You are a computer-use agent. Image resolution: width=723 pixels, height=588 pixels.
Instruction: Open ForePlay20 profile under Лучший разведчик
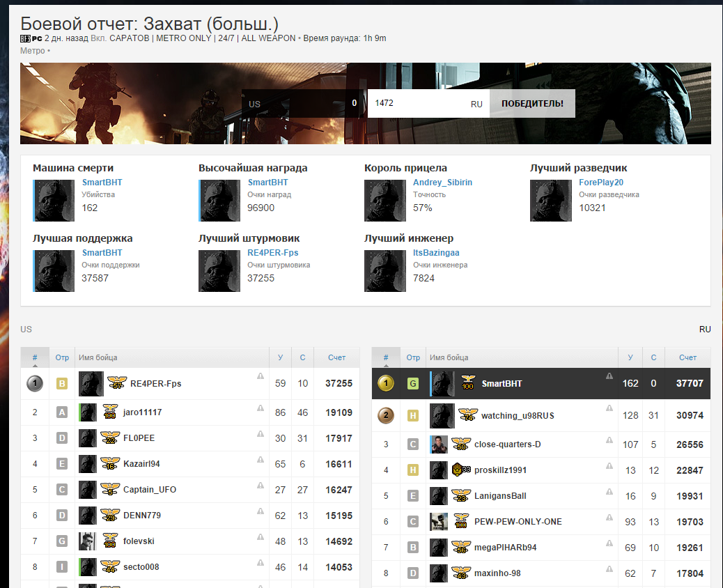pos(600,183)
